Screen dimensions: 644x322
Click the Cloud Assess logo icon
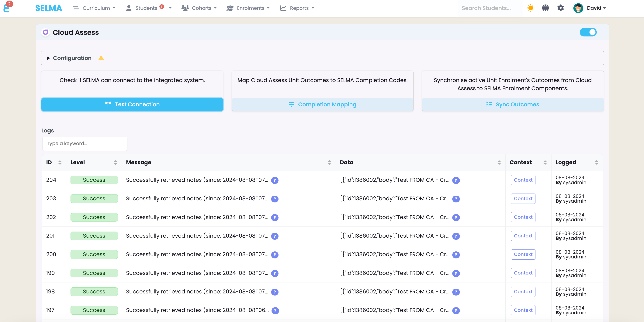coord(46,32)
